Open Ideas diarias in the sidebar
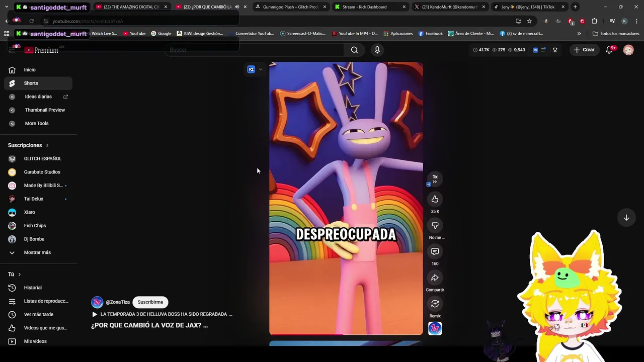 point(38,97)
